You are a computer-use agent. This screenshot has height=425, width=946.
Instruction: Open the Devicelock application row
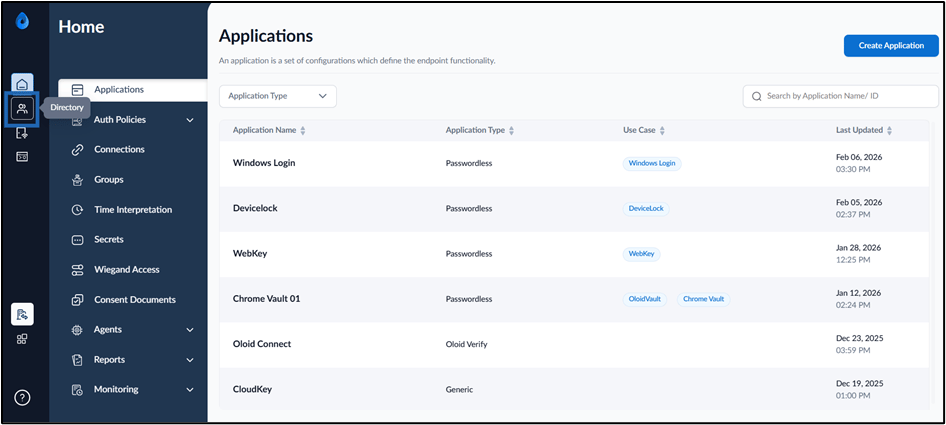click(x=574, y=209)
